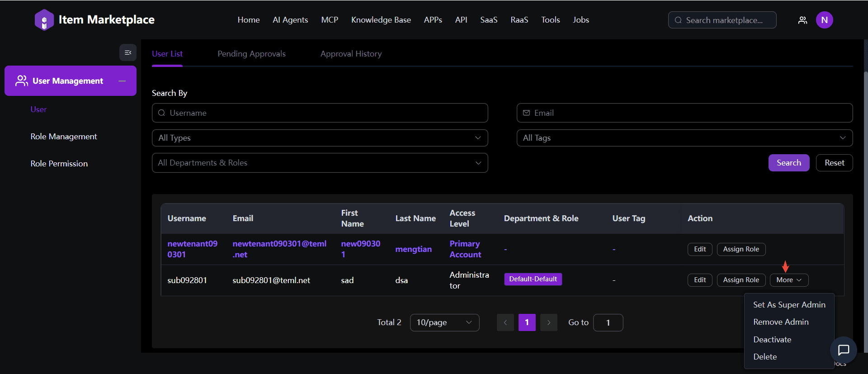The width and height of the screenshot is (868, 374).
Task: Collapse the sidebar with the toggle icon
Action: point(128,53)
